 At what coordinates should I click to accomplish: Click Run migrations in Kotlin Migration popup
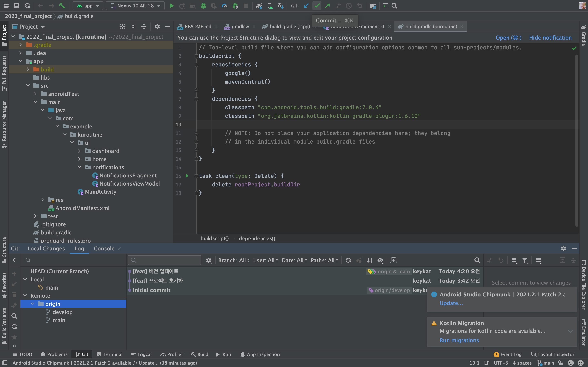click(x=459, y=340)
